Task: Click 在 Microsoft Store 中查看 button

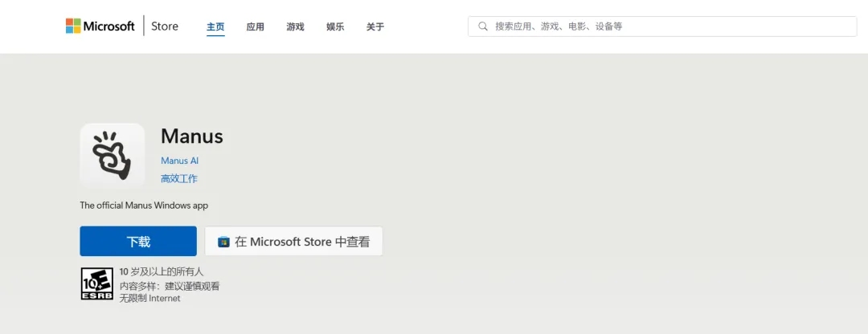Action: (293, 241)
